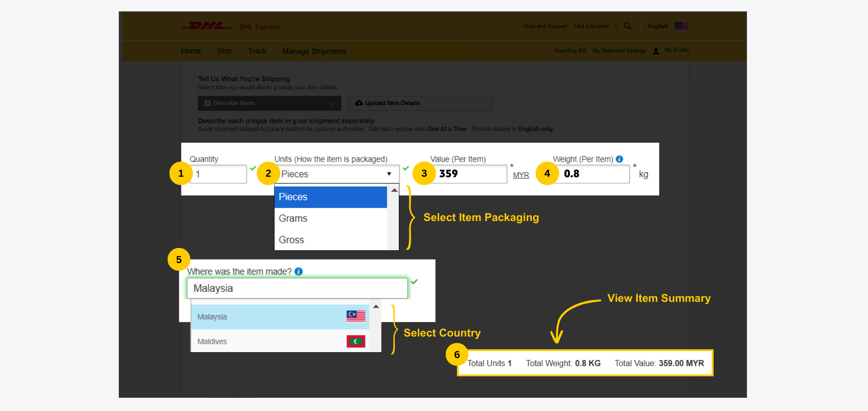Click the info icon beside 'Where was the item made?'

[x=299, y=271]
